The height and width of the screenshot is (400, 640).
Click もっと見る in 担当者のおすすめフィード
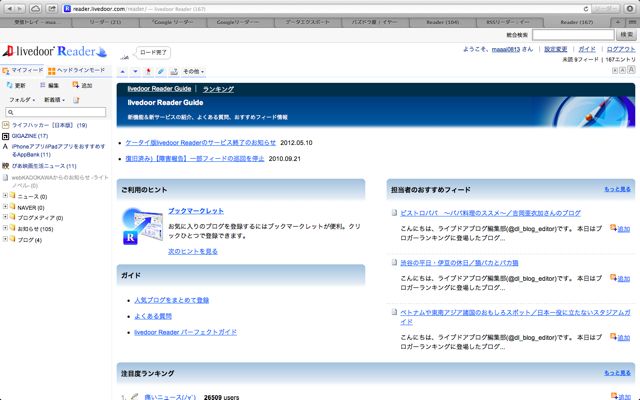coord(617,189)
